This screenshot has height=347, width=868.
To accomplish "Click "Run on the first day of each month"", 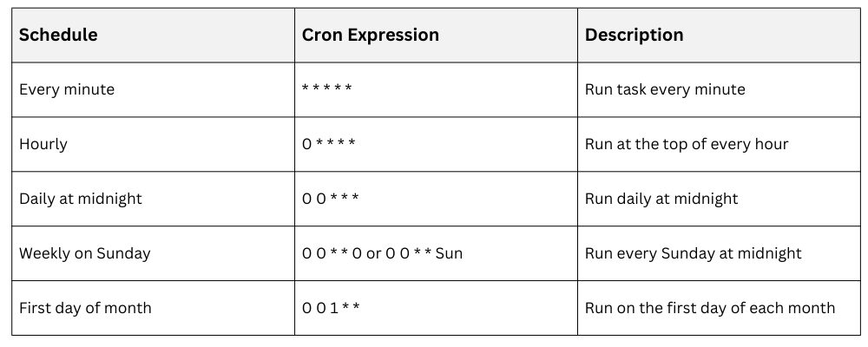I will [x=710, y=308].
